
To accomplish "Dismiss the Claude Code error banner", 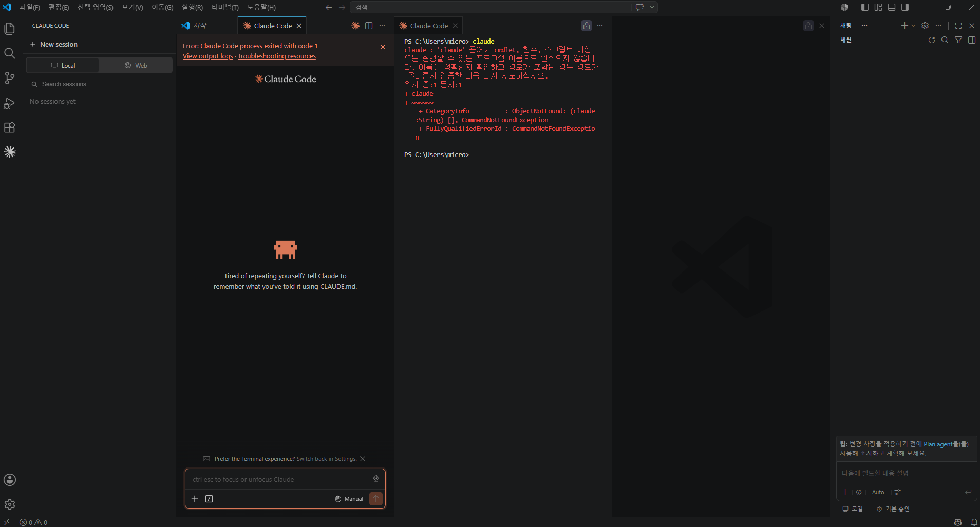I will pos(383,47).
